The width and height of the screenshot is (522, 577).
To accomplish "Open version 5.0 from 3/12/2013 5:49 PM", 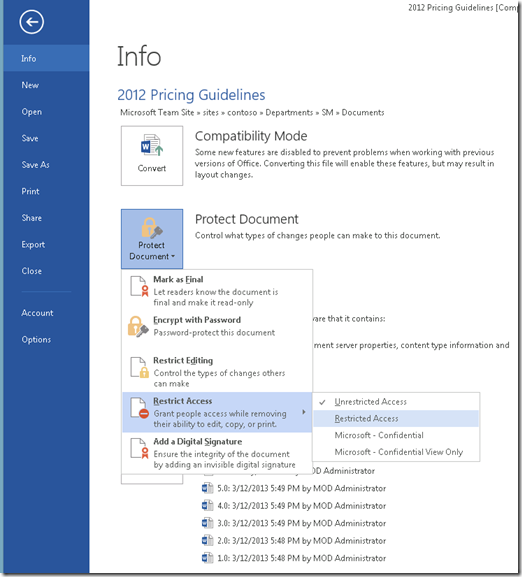I will (x=302, y=488).
